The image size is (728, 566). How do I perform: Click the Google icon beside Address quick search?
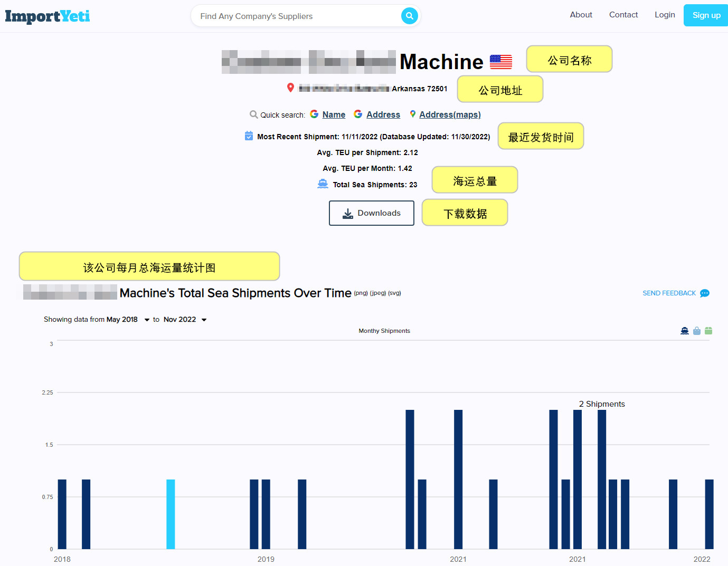358,114
